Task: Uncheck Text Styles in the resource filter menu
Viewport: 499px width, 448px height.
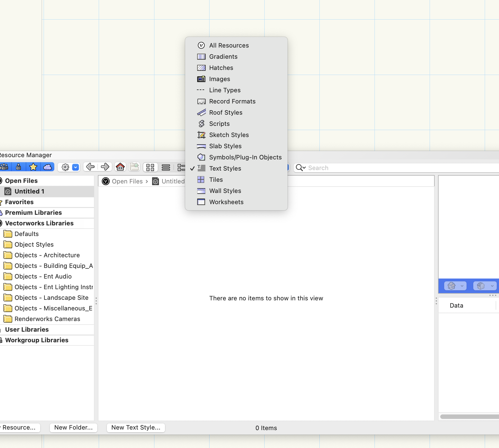Action: coord(225,168)
